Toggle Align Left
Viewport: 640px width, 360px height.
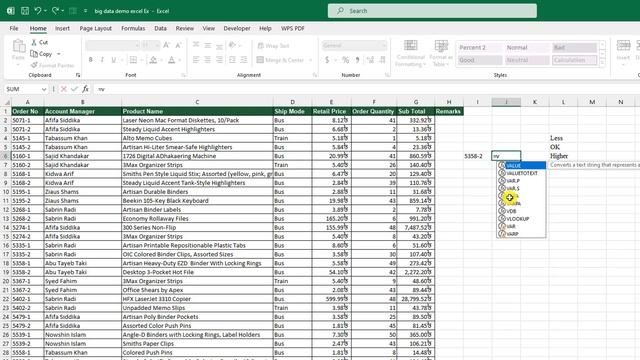pyautogui.click(x=196, y=60)
